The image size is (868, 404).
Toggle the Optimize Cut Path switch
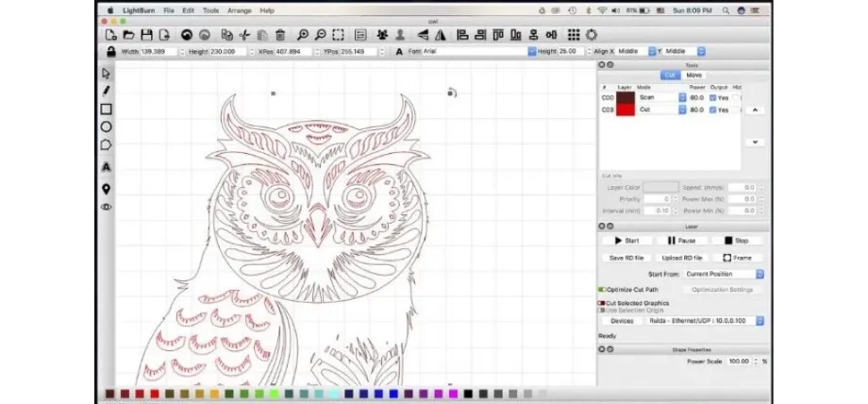coord(602,289)
